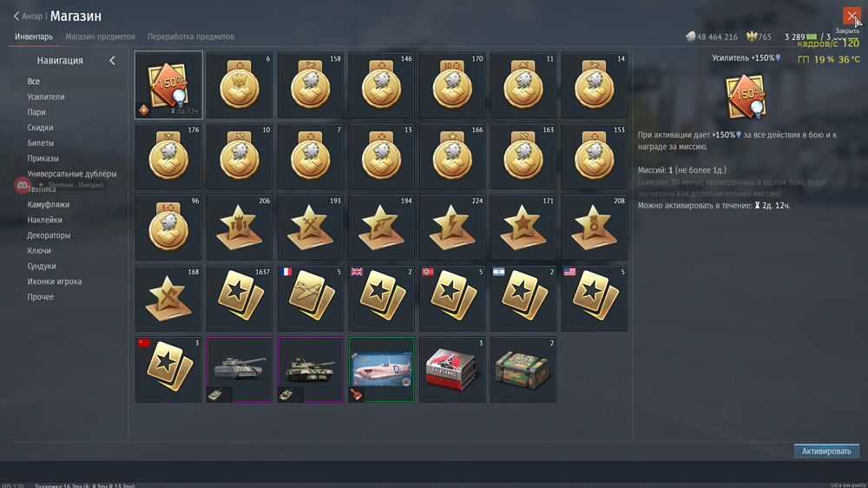The width and height of the screenshot is (868, 488).
Task: Pick the French flag backup vehicle card
Action: (x=310, y=298)
